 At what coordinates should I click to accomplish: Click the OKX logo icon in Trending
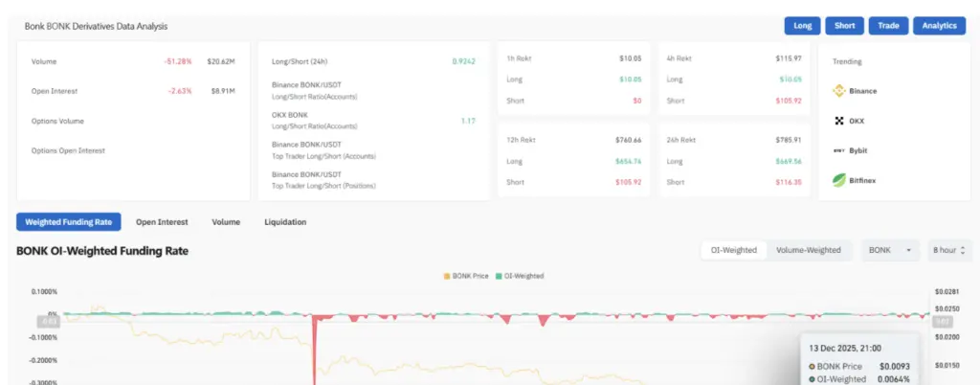point(839,121)
